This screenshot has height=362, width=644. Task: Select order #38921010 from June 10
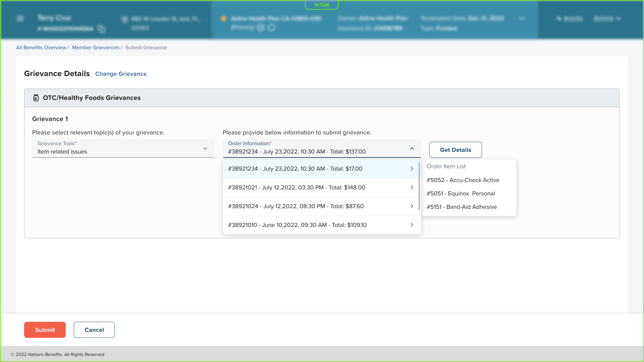coord(321,225)
